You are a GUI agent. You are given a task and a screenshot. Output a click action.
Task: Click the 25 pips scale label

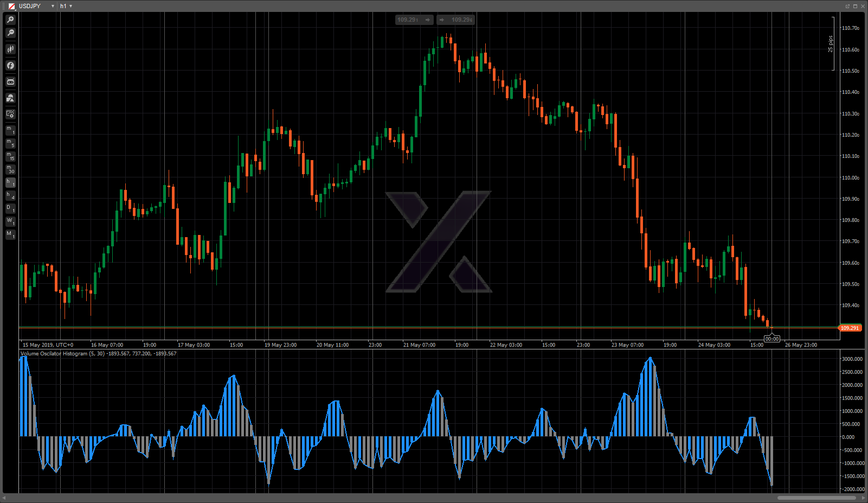[830, 44]
